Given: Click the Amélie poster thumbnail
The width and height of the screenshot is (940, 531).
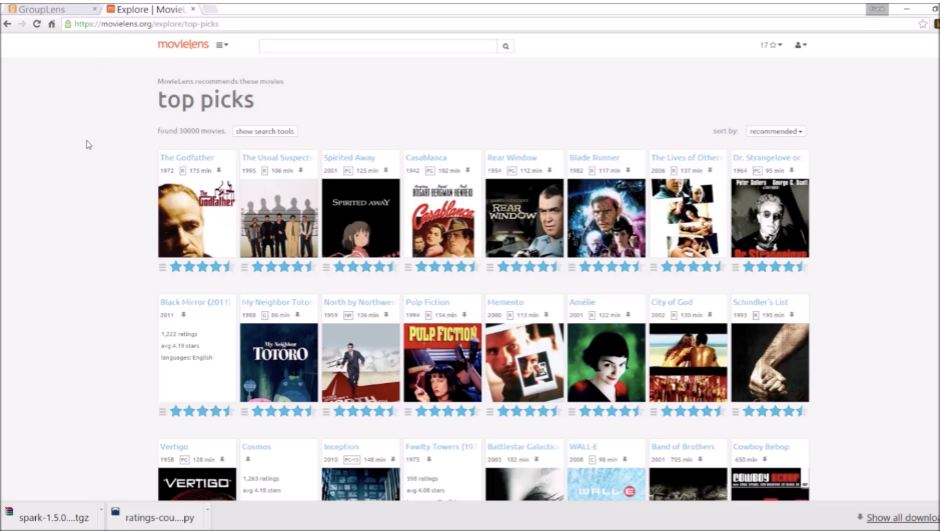Looking at the screenshot, I should coord(606,363).
